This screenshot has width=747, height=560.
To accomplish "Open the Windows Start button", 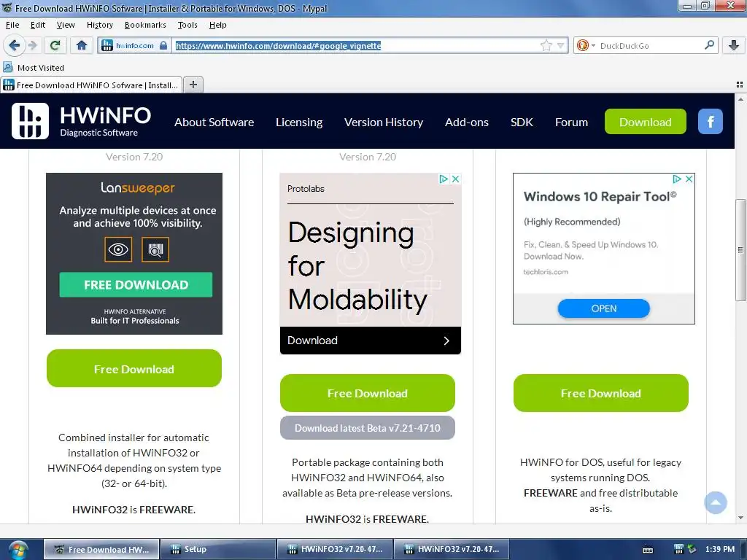I will pyautogui.click(x=18, y=550).
